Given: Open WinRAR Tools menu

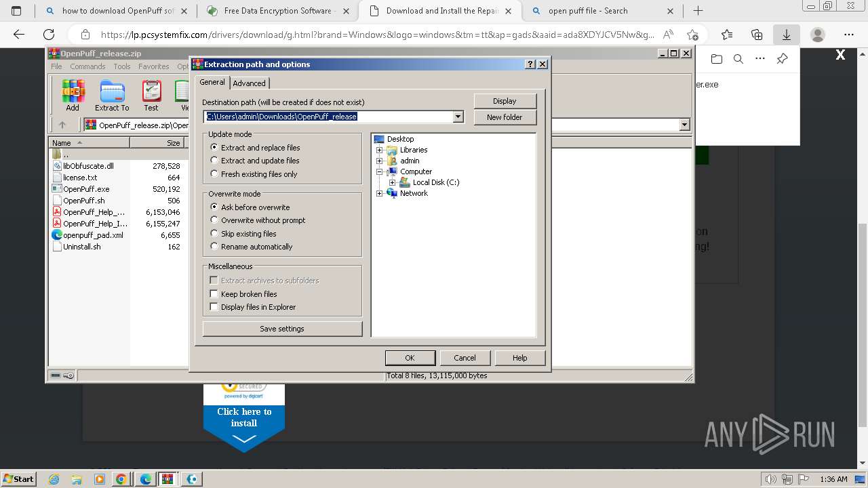Looking at the screenshot, I should point(122,66).
